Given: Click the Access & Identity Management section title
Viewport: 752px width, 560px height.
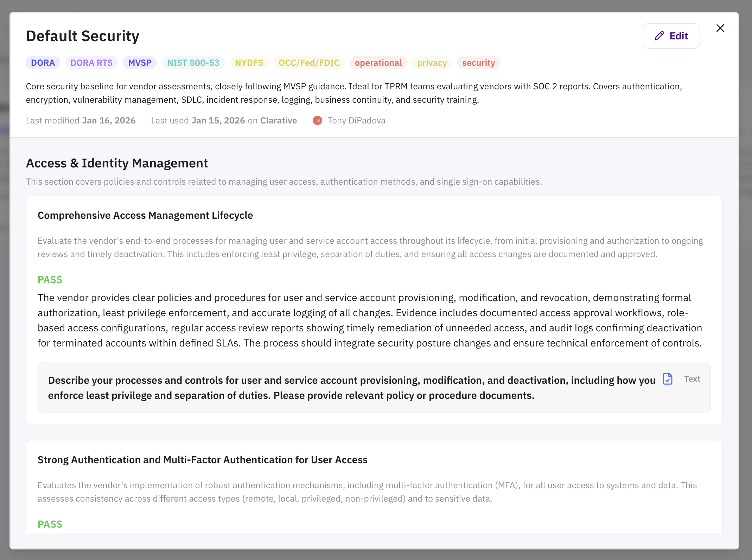Looking at the screenshot, I should pyautogui.click(x=117, y=163).
